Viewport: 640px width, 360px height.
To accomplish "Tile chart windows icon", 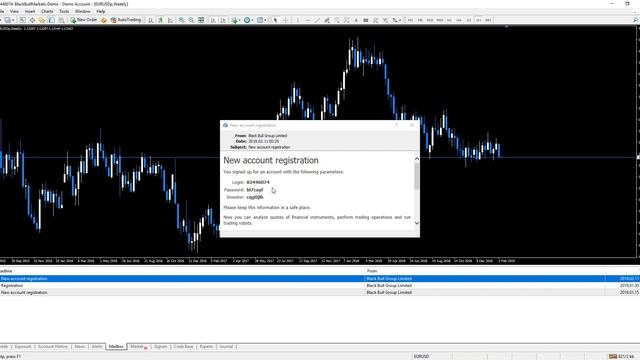I will click(201, 20).
